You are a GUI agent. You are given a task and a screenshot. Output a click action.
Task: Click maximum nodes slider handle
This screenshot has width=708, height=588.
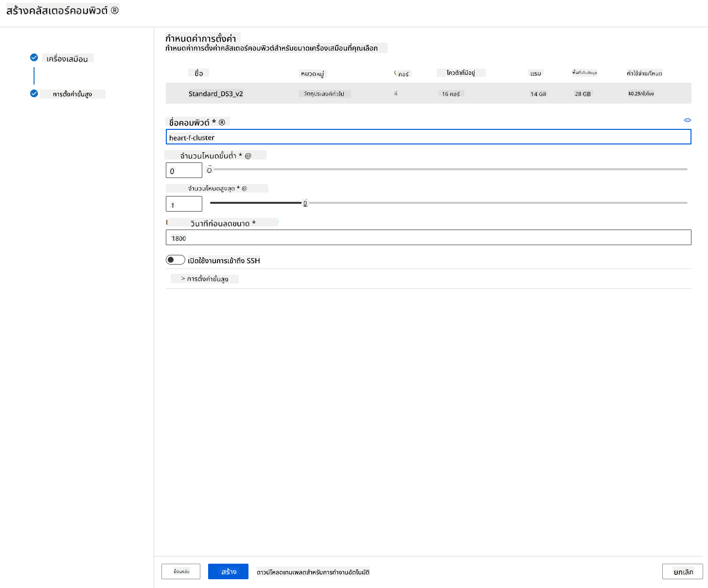(305, 203)
